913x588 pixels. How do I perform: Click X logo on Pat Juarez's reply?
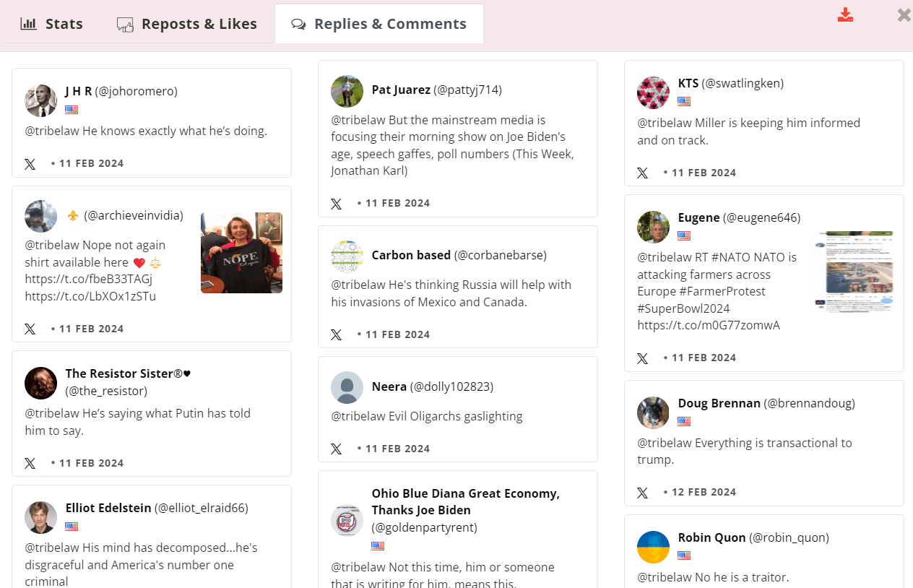336,204
